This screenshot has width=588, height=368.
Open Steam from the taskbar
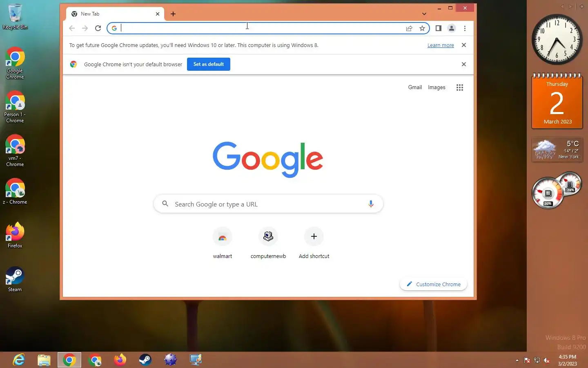pos(145,360)
